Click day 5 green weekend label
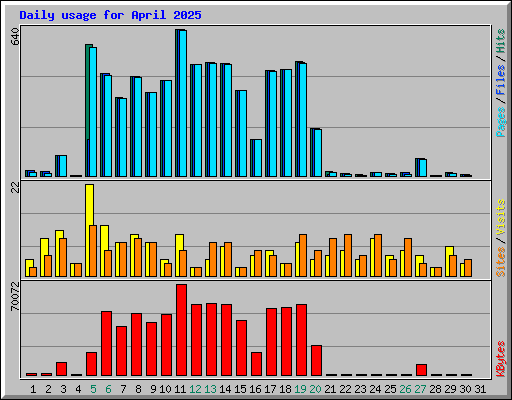The height and width of the screenshot is (400, 512). pyautogui.click(x=93, y=389)
